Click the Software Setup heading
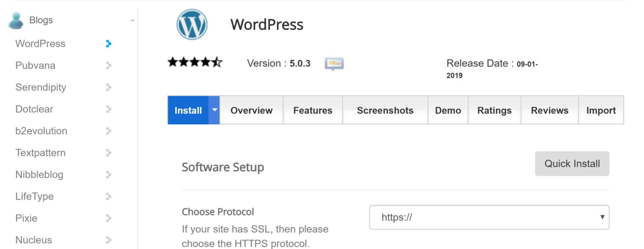 click(x=223, y=167)
